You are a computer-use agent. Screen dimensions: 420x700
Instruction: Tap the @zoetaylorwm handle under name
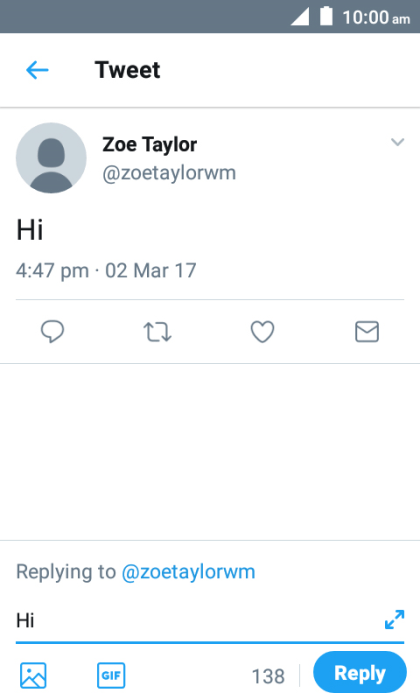coord(169,173)
